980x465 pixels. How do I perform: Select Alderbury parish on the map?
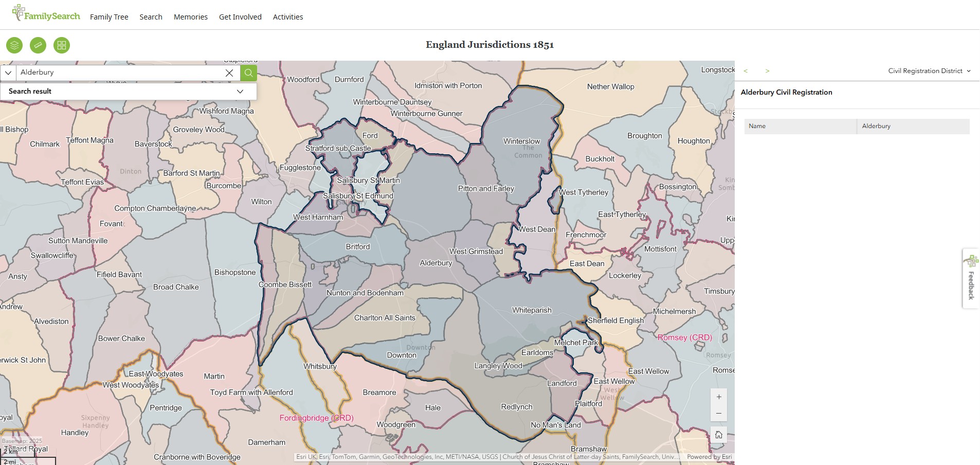click(435, 263)
